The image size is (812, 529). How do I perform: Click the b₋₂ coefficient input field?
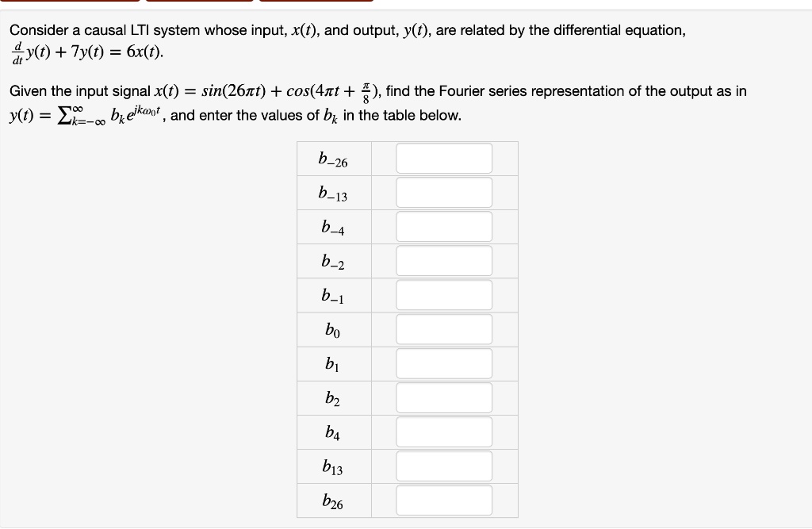(444, 260)
